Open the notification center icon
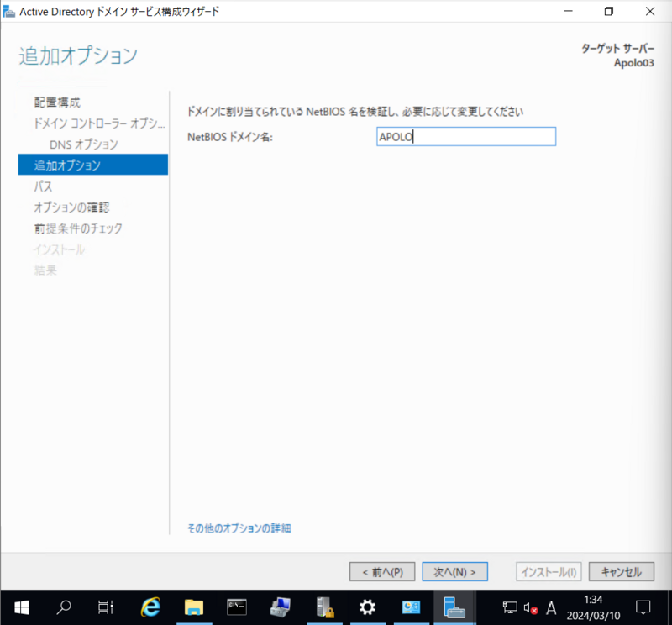 [x=643, y=607]
